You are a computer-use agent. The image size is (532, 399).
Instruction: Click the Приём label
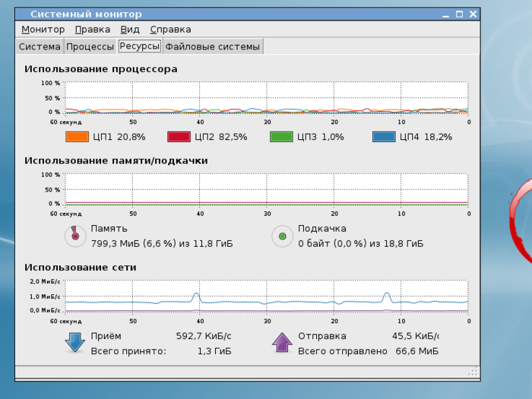[106, 336]
